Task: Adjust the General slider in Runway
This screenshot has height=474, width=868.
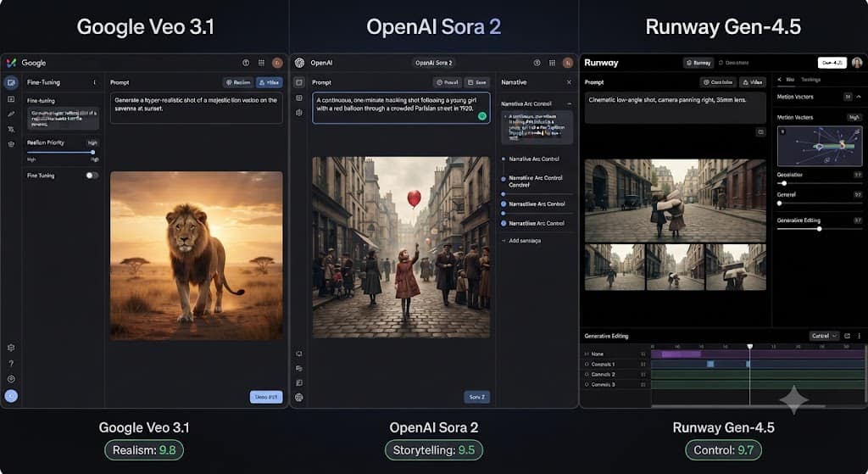Action: [x=820, y=204]
